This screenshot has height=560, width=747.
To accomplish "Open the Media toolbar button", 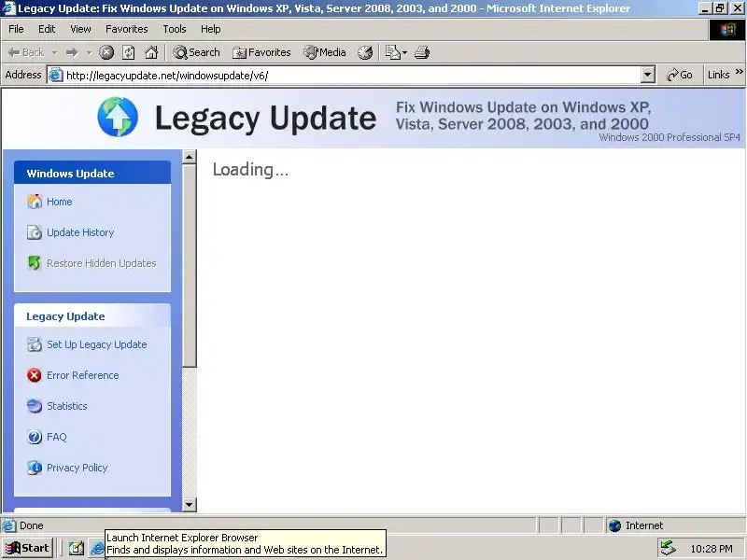I will (325, 52).
